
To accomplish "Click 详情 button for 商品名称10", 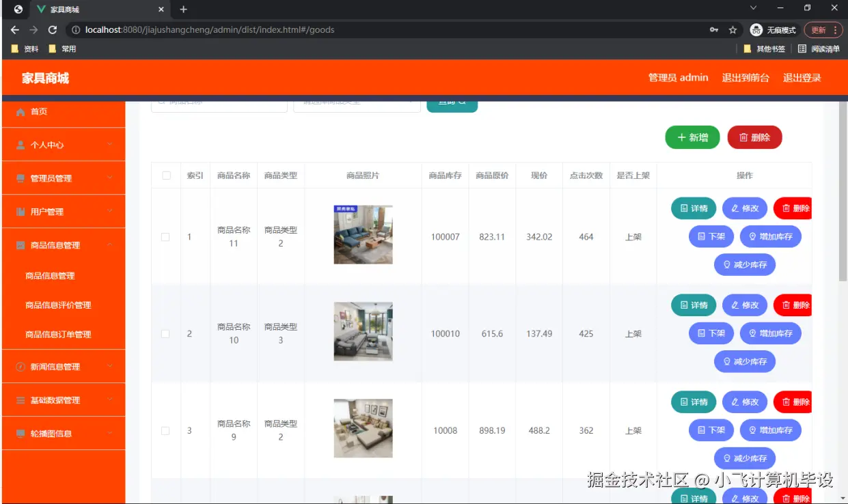I will [x=694, y=305].
